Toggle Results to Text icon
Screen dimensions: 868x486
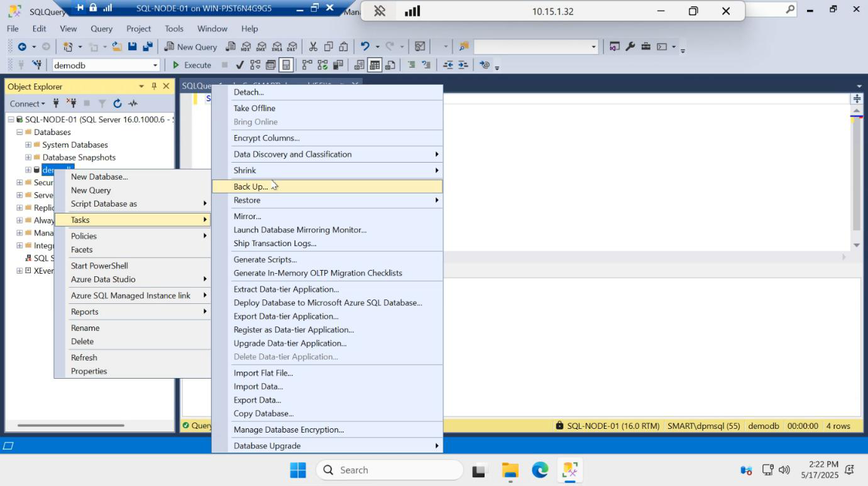click(x=360, y=65)
